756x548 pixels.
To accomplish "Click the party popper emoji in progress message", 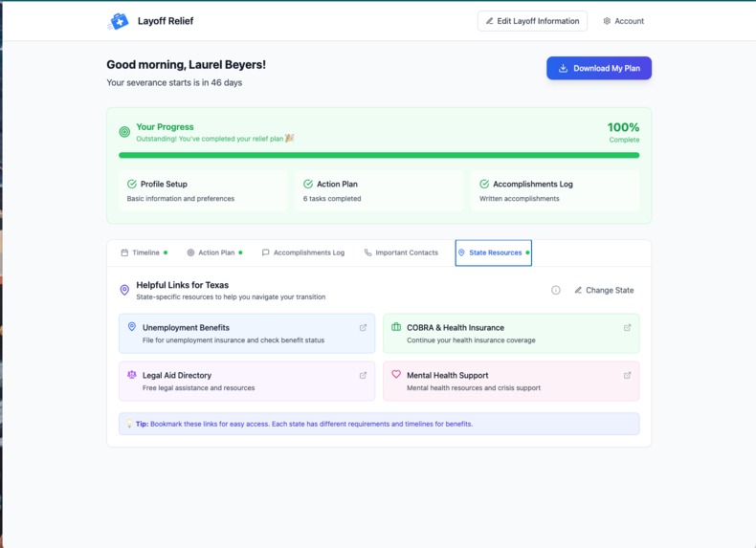I will pyautogui.click(x=289, y=139).
